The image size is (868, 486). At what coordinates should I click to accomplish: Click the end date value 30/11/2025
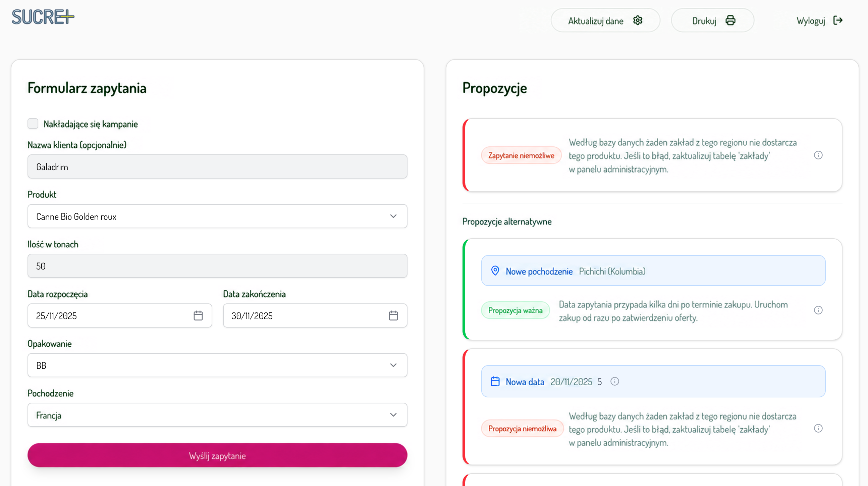252,316
